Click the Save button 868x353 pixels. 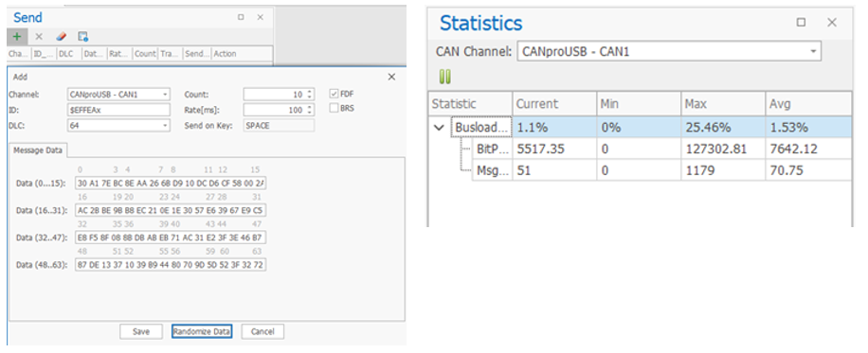point(141,331)
